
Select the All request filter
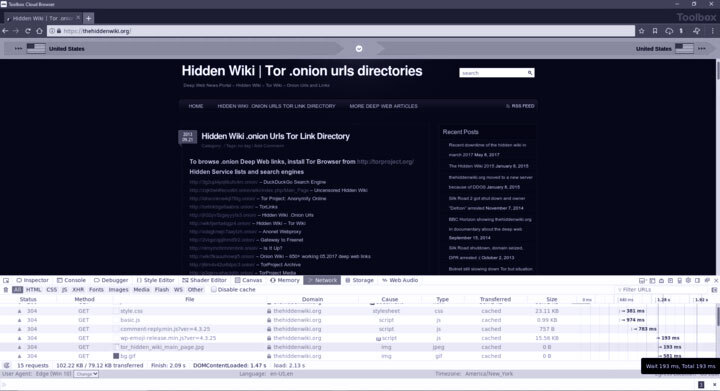[17, 290]
